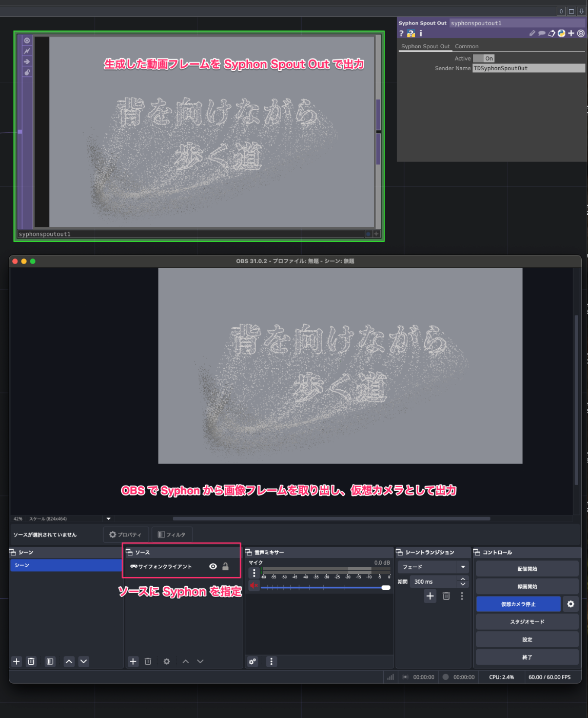
Task: Click the maximize pane icon at top right
Action: tap(571, 11)
